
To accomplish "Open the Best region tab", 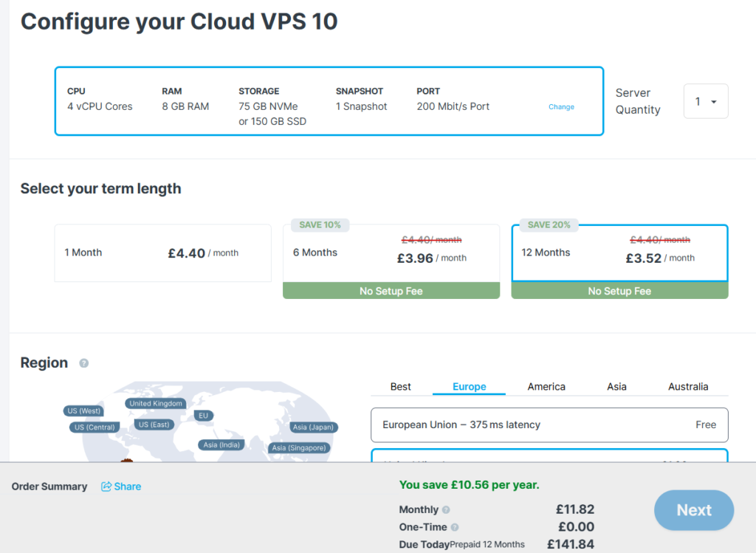I will tap(401, 387).
